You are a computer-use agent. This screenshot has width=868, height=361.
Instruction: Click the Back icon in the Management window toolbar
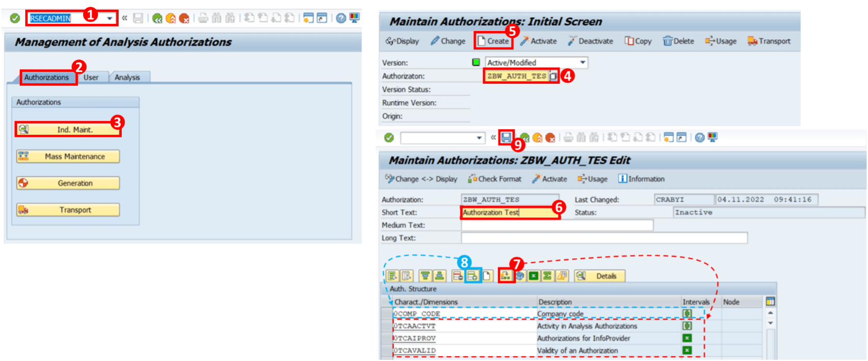tap(157, 19)
